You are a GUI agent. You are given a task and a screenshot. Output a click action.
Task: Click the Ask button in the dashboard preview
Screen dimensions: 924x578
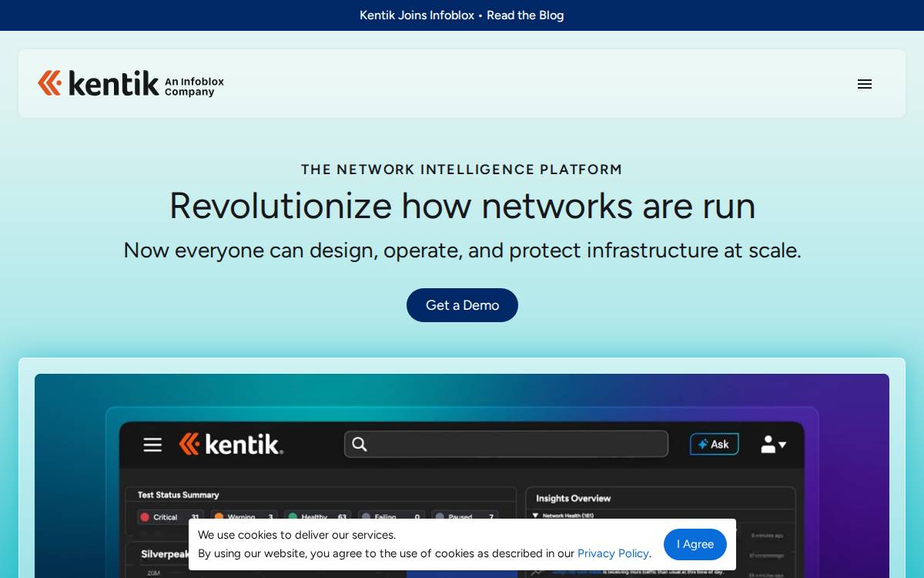[x=714, y=444]
